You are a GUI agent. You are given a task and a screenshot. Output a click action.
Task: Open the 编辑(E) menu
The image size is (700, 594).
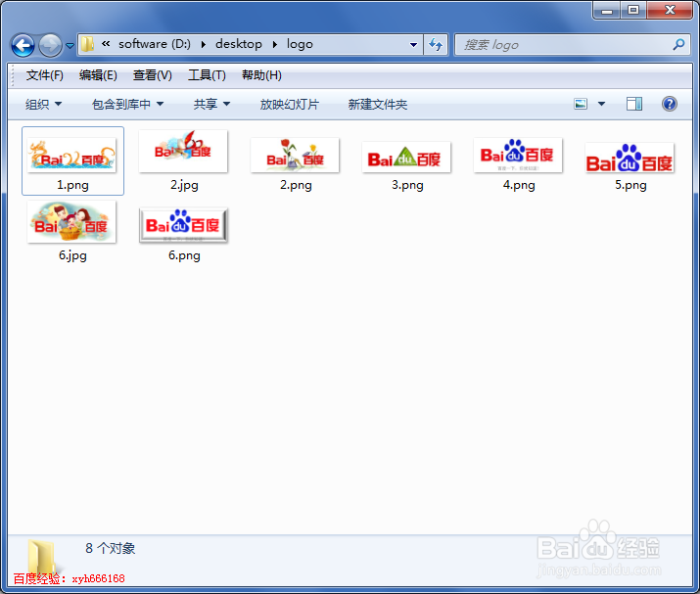coord(98,75)
